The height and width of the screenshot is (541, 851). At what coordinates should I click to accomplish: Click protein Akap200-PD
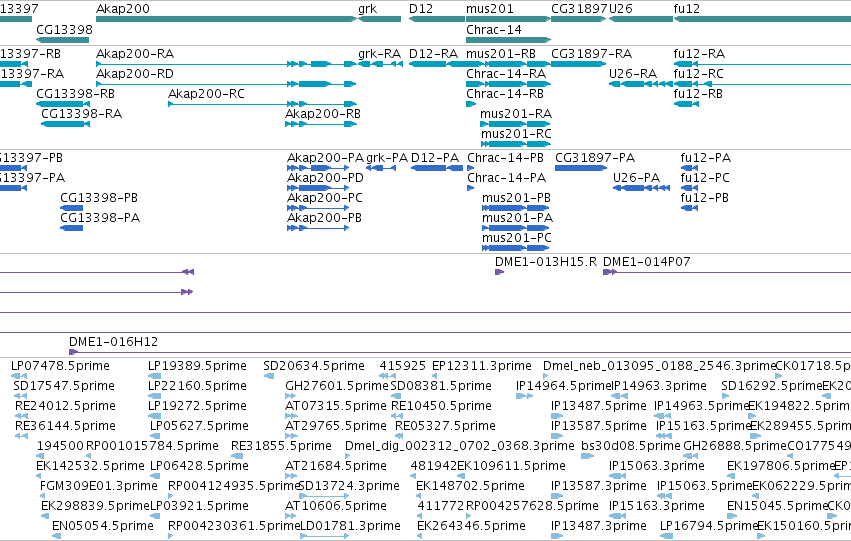[x=317, y=188]
